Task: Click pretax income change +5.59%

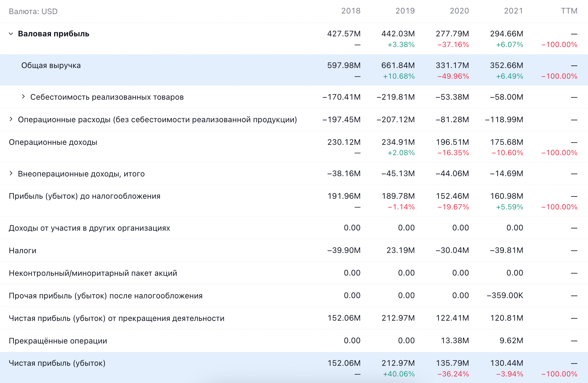Action: coord(510,207)
